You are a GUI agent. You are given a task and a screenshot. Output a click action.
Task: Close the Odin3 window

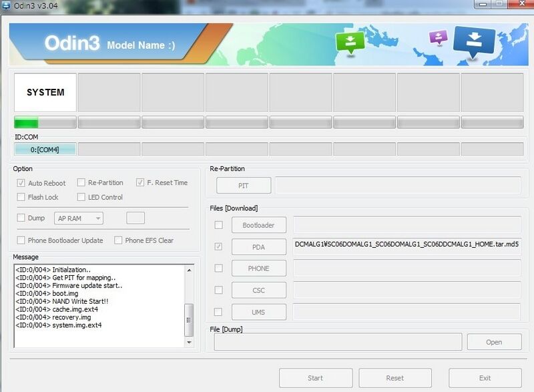pyautogui.click(x=521, y=4)
